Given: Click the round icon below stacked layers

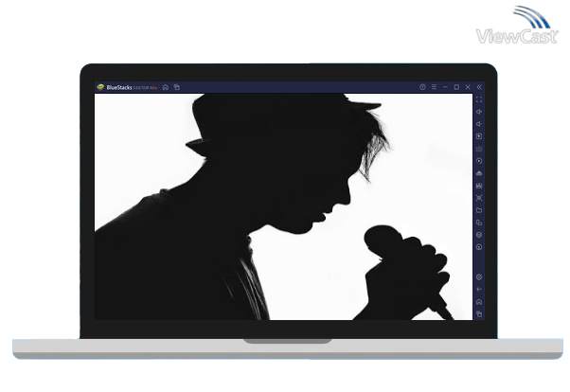Looking at the screenshot, I should (x=479, y=247).
